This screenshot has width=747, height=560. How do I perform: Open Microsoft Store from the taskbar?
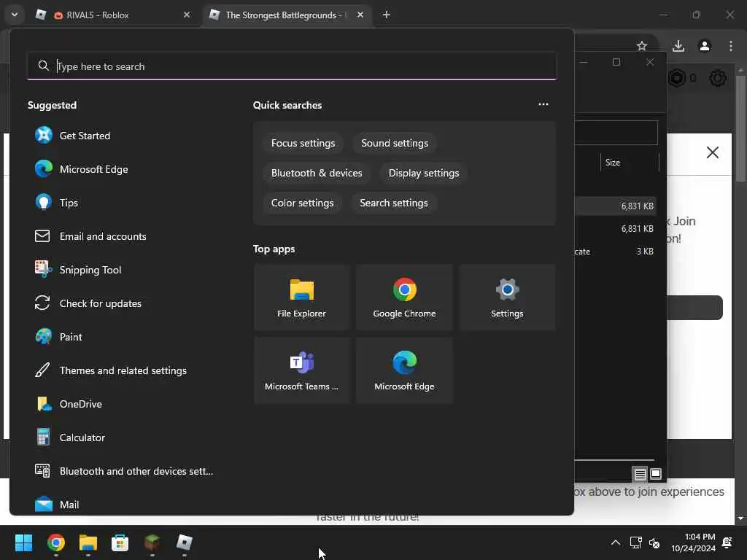coord(120,542)
